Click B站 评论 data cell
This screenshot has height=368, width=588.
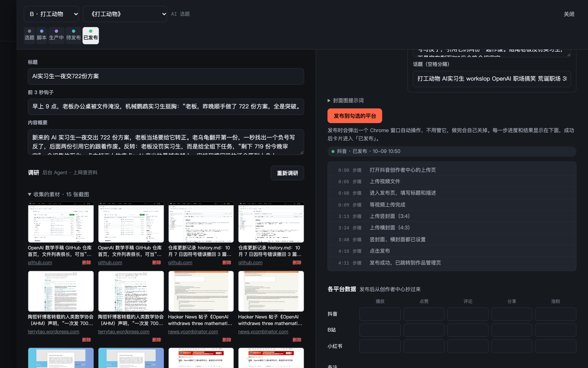(468, 330)
